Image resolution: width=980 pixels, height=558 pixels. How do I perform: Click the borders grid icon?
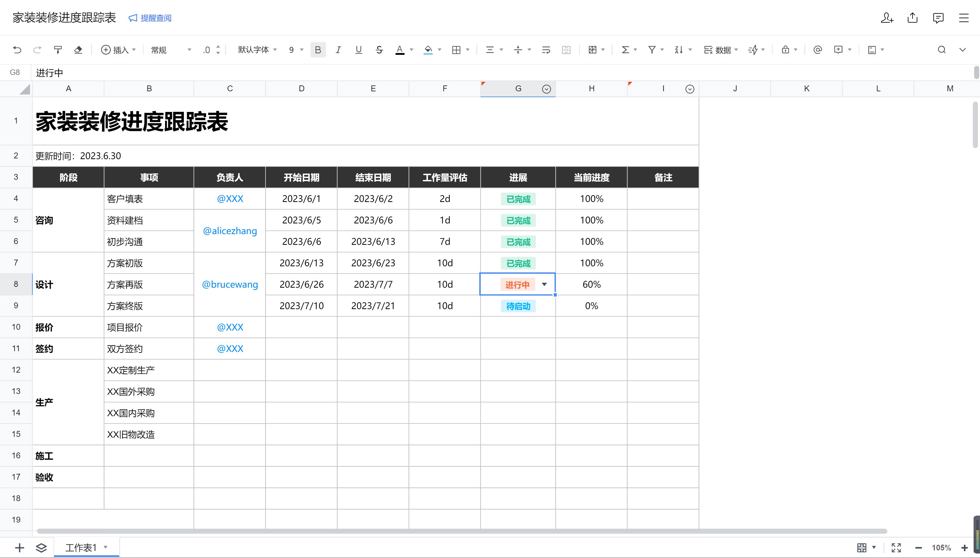coord(456,50)
